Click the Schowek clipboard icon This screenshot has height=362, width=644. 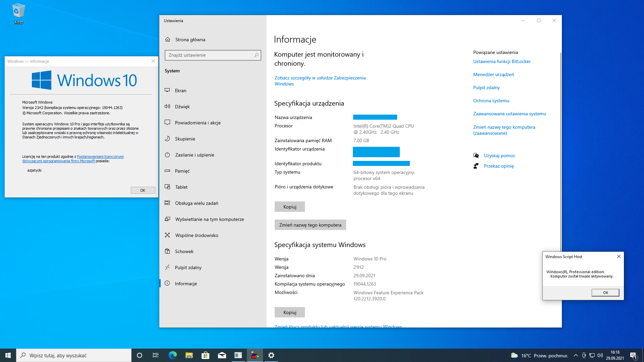167,251
